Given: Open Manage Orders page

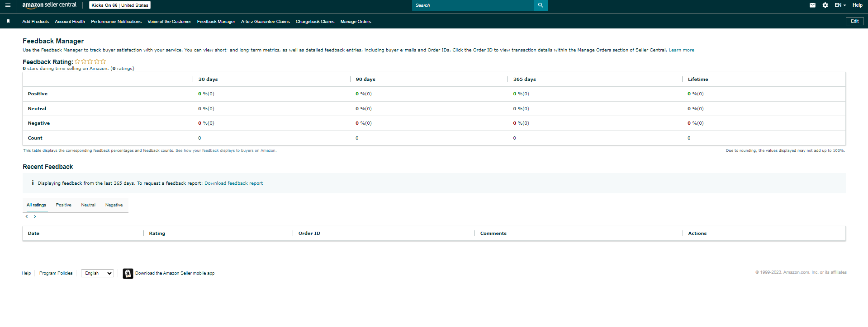Looking at the screenshot, I should tap(356, 22).
